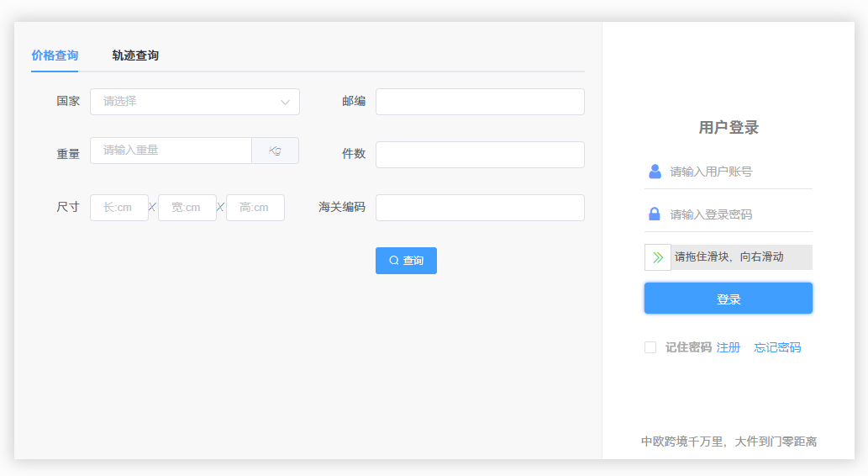Click the 国家 dropdown chevron arrow
Screen dimensions: 868x476
285,102
